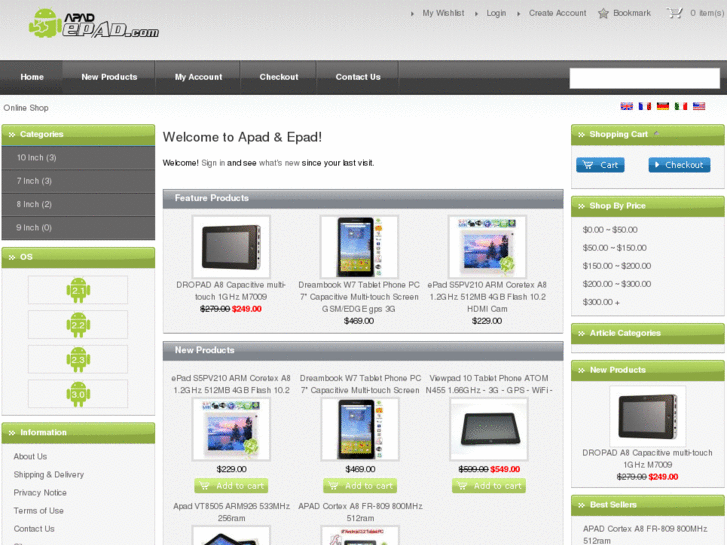Open About Us information link
The width and height of the screenshot is (727, 545).
[x=30, y=456]
